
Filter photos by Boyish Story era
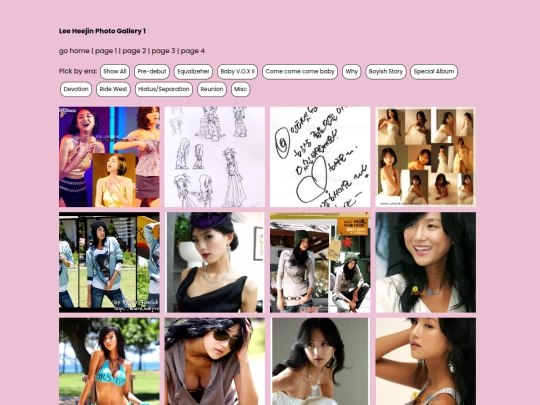[386, 72]
